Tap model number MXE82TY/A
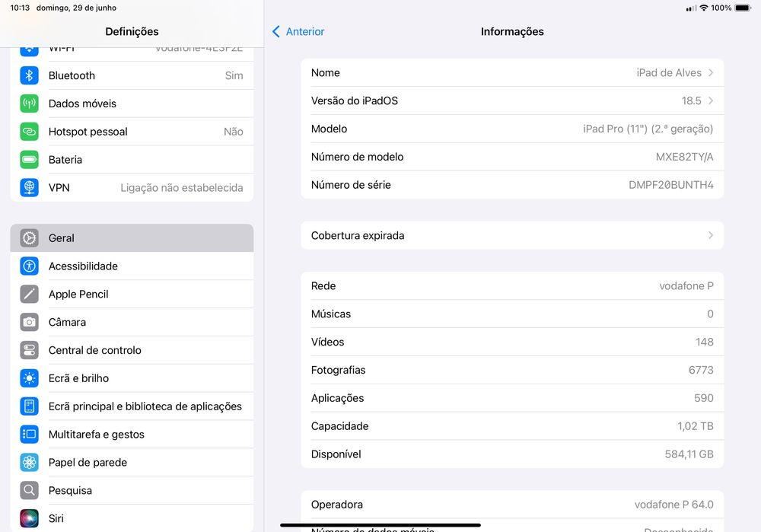The width and height of the screenshot is (761, 532). [684, 157]
